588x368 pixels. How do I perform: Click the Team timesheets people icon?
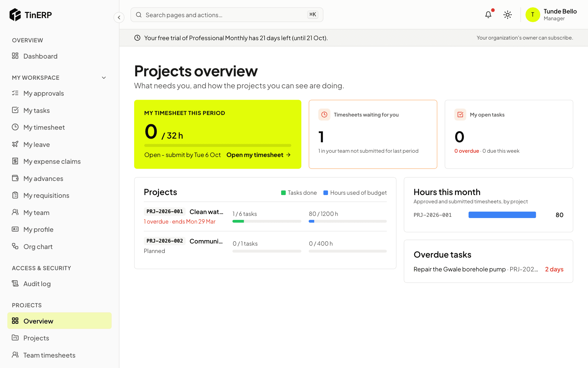click(x=15, y=355)
